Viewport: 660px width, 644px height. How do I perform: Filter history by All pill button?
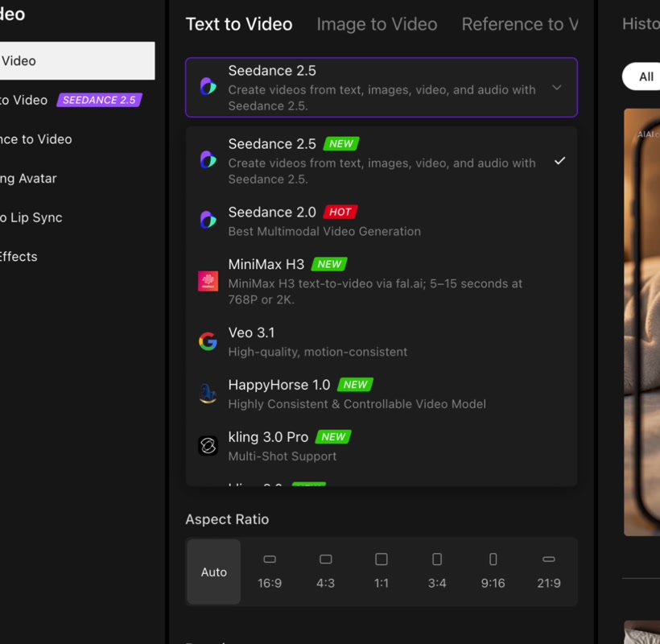coord(641,76)
